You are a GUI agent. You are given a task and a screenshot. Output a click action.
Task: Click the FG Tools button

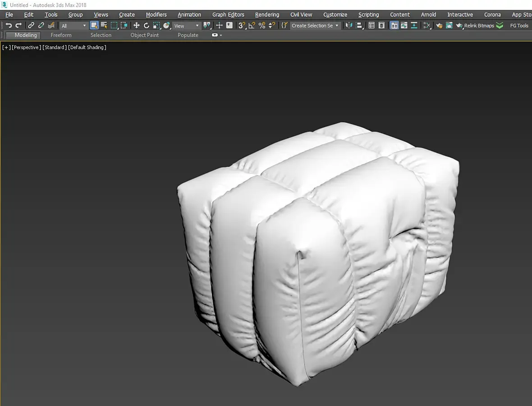(x=519, y=26)
